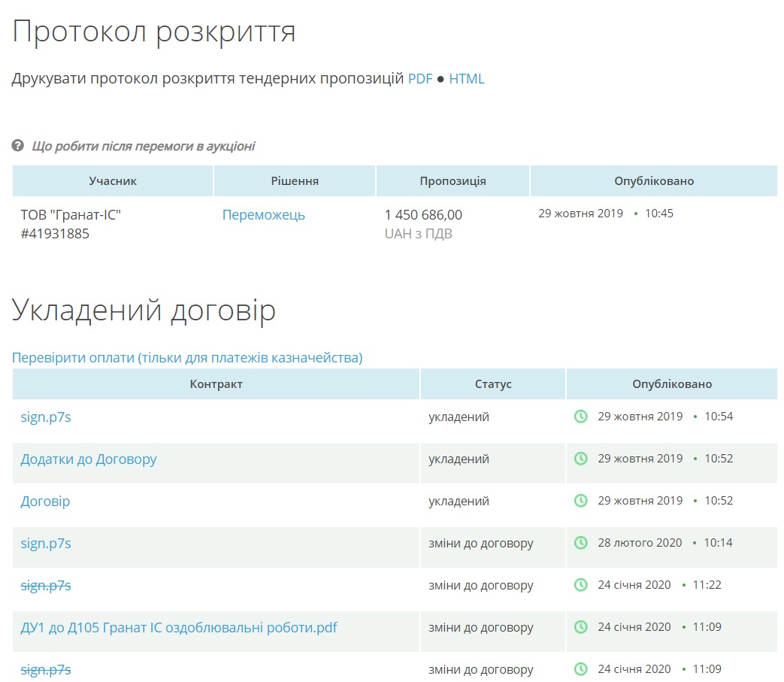
Task: Click Що робити після перемоги в аукціоні
Action: tap(143, 146)
